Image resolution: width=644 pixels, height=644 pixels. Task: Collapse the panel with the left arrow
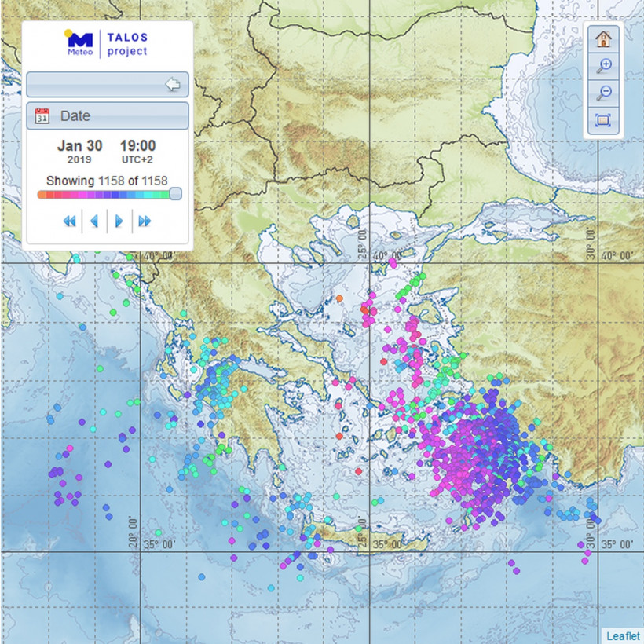click(x=173, y=84)
